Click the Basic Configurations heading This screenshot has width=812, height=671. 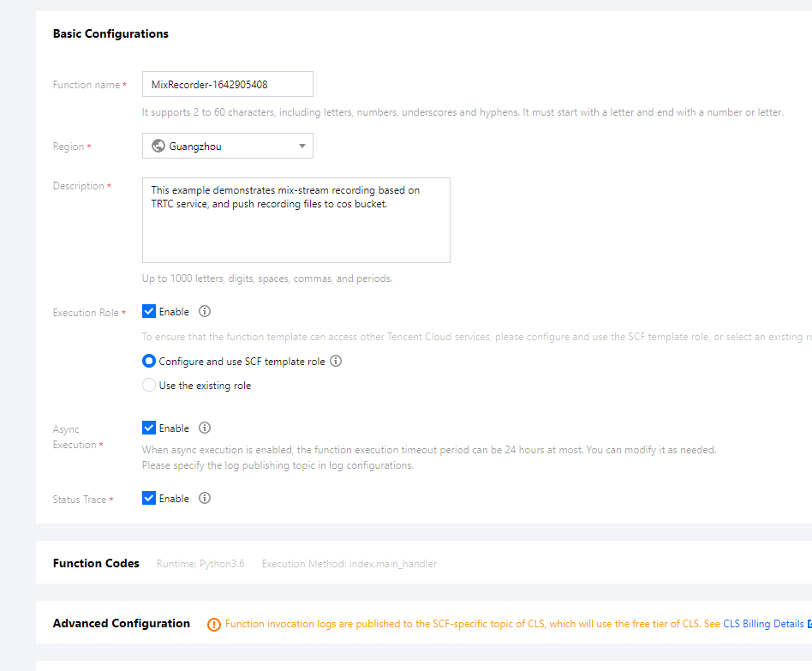(x=110, y=34)
